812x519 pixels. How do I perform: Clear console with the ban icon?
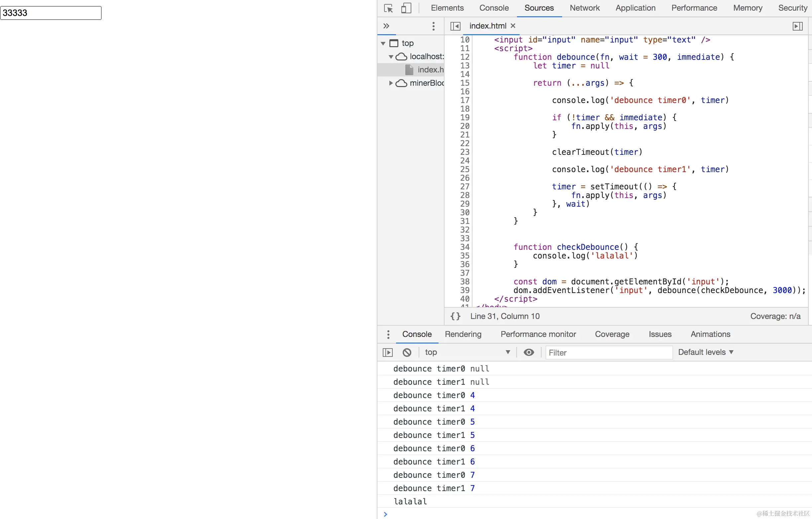[x=407, y=353]
